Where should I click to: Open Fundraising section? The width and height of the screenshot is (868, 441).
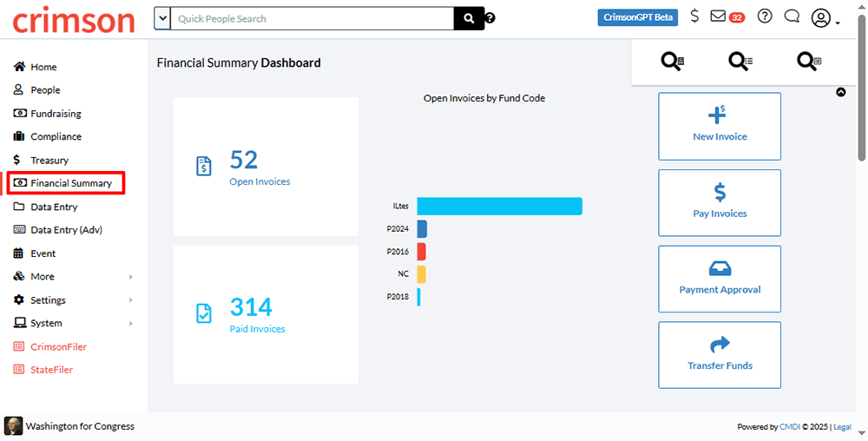(x=56, y=114)
